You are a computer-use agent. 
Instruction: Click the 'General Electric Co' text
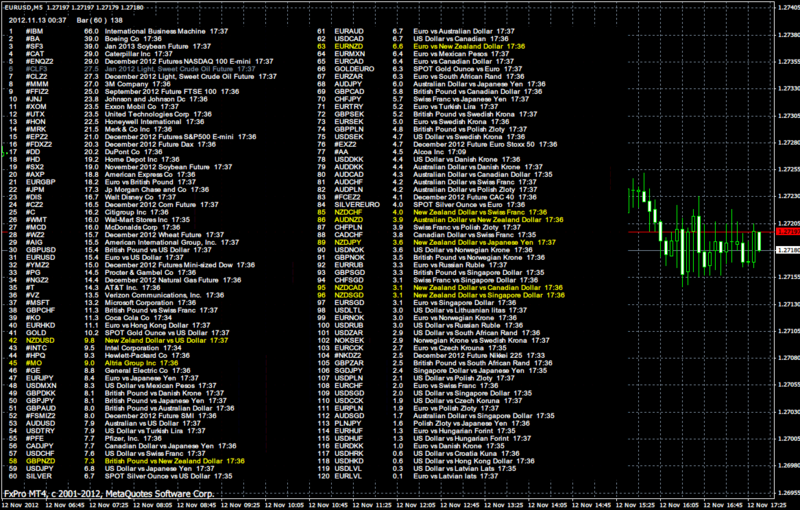coord(136,371)
